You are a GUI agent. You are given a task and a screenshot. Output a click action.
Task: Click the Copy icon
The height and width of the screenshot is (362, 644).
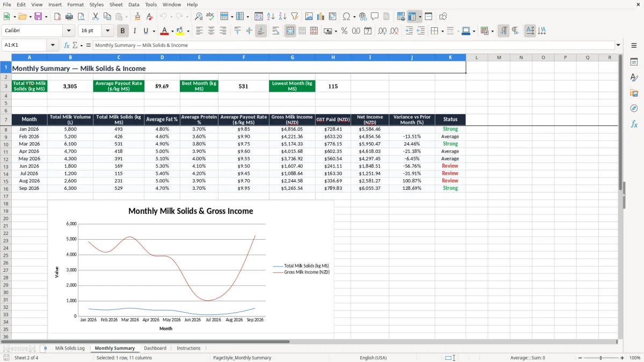click(107, 17)
